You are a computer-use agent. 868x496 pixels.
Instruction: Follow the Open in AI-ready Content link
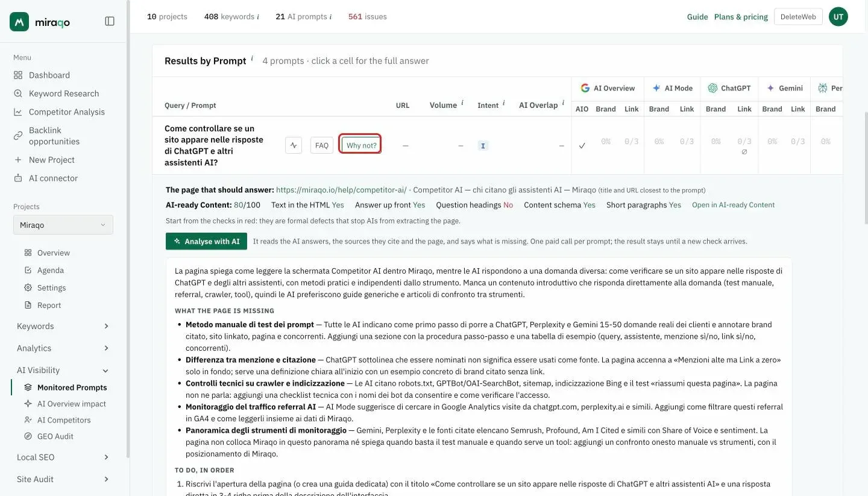pos(733,205)
